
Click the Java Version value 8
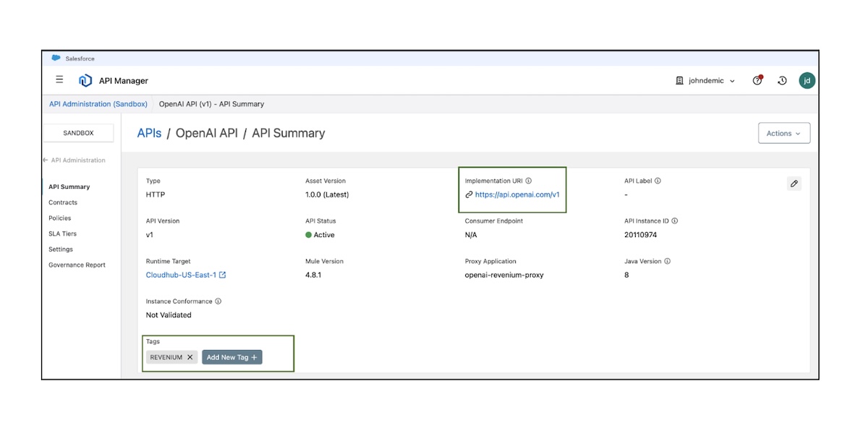(626, 275)
